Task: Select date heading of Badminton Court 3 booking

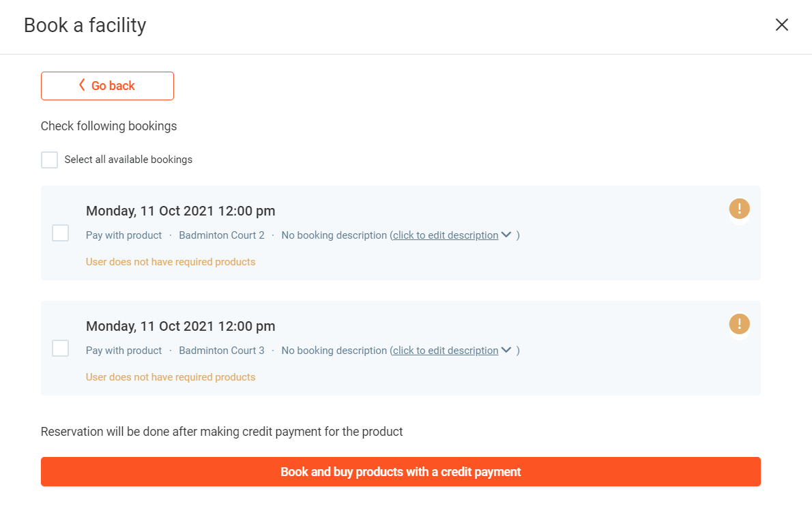Action: [x=181, y=326]
